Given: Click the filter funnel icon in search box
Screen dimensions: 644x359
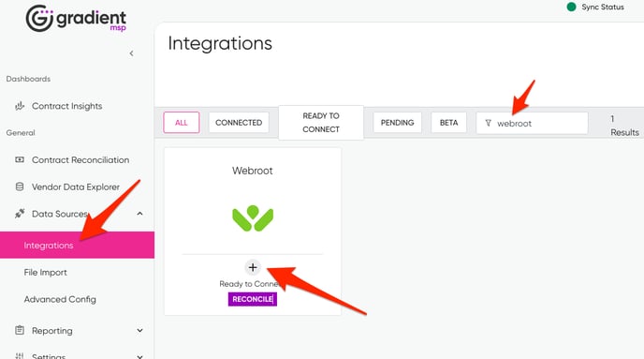Looking at the screenshot, I should (488, 123).
